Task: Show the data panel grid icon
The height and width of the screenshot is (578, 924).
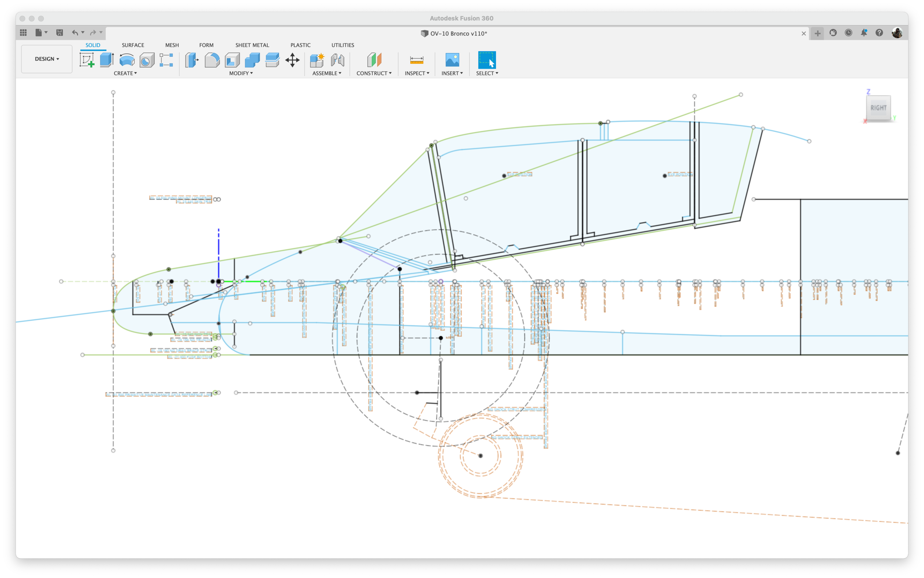Action: (23, 33)
